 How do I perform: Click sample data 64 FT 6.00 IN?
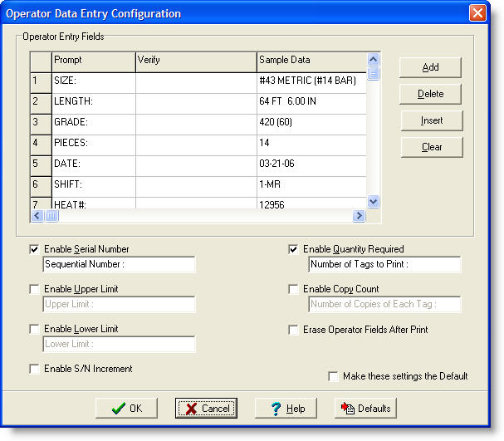(312, 104)
